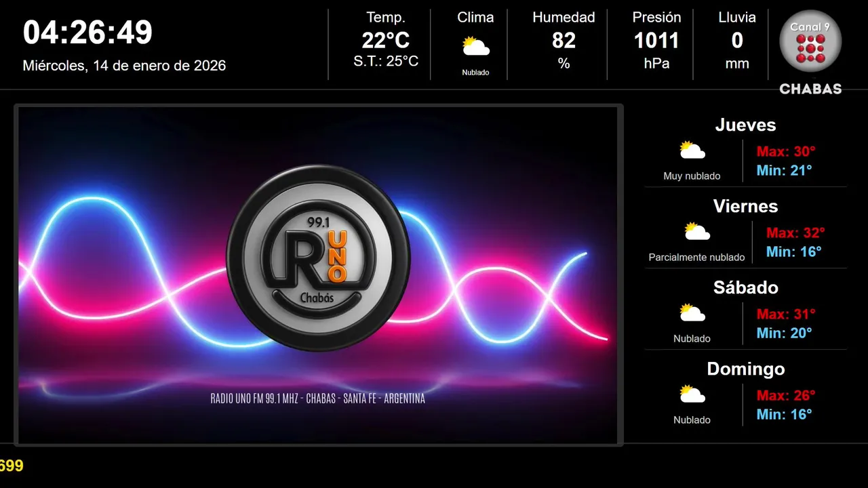Click the Sábado forecast weather icon
Image resolution: width=868 pixels, height=488 pixels.
(692, 313)
